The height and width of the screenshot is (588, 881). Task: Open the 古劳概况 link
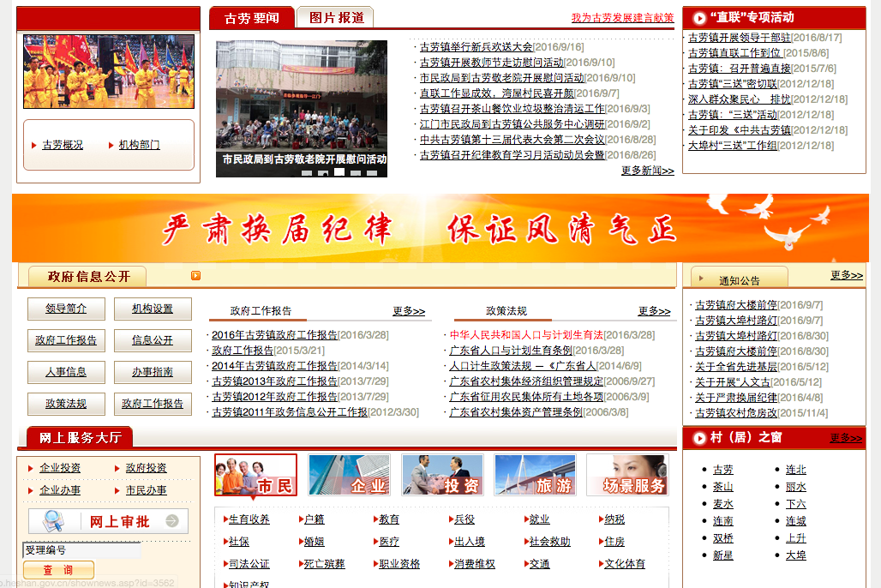click(63, 145)
